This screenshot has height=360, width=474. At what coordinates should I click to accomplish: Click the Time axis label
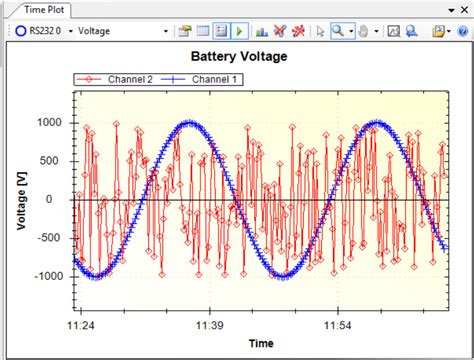(x=261, y=343)
